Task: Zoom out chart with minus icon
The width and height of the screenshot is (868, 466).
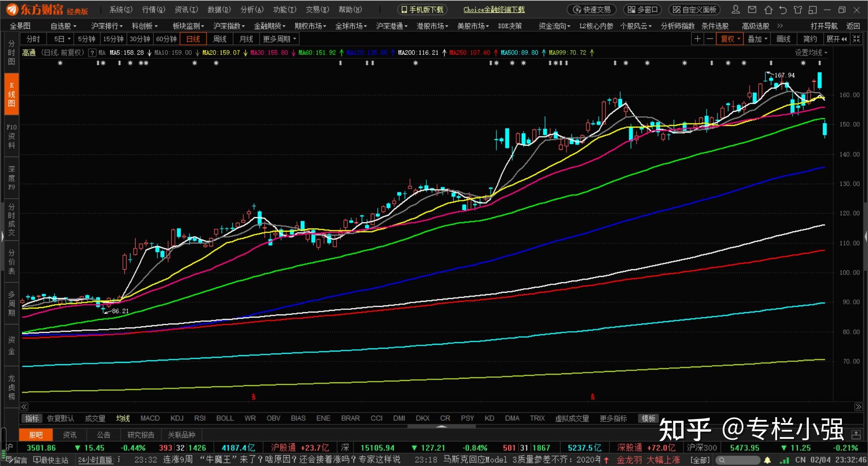Action: point(710,39)
